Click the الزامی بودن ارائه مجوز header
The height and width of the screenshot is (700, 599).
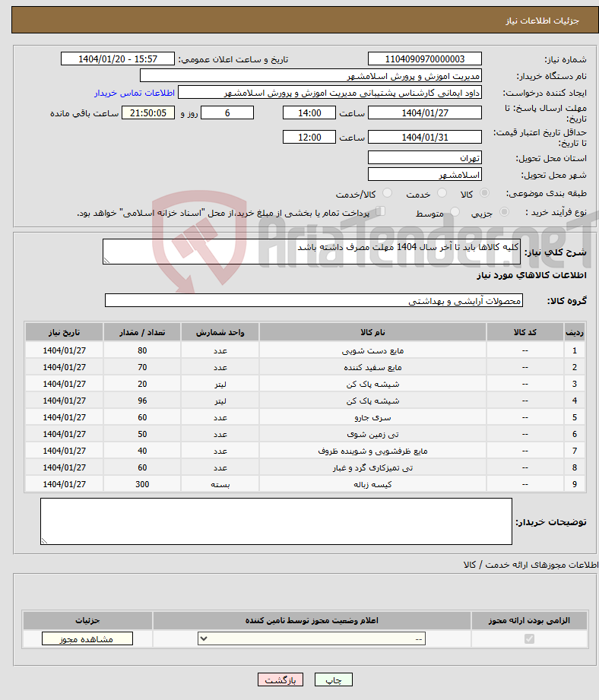529,620
